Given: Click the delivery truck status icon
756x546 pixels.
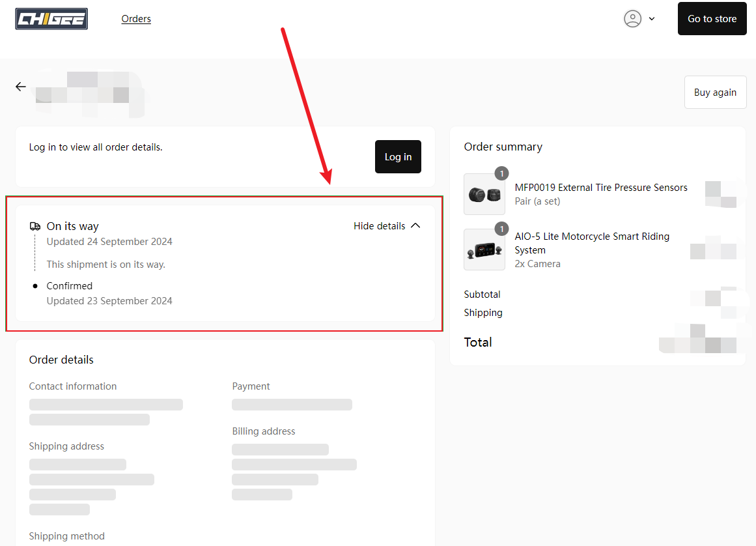Looking at the screenshot, I should pos(35,227).
